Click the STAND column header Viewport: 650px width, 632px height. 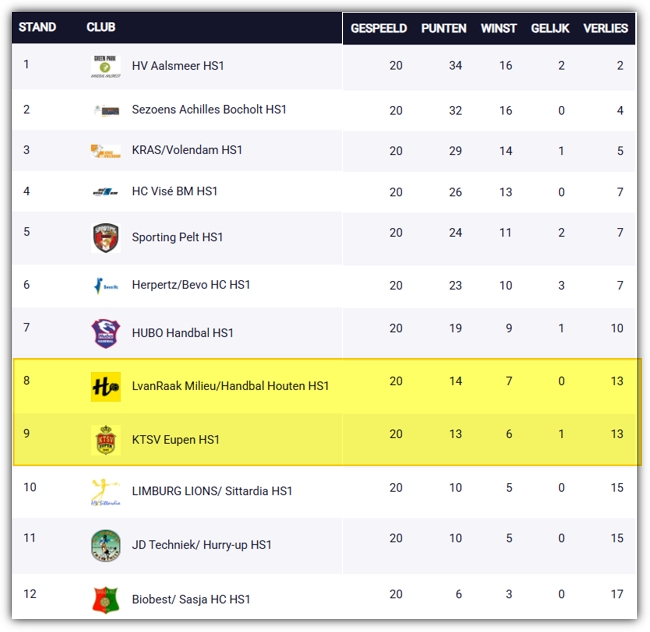tap(37, 27)
